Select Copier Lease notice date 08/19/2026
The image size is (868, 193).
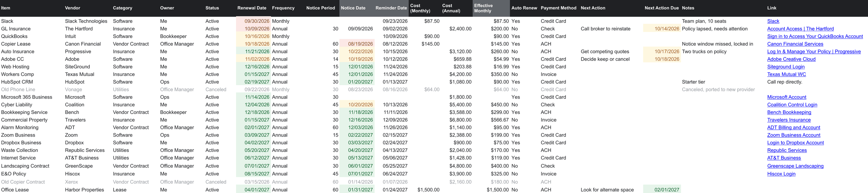click(x=357, y=44)
